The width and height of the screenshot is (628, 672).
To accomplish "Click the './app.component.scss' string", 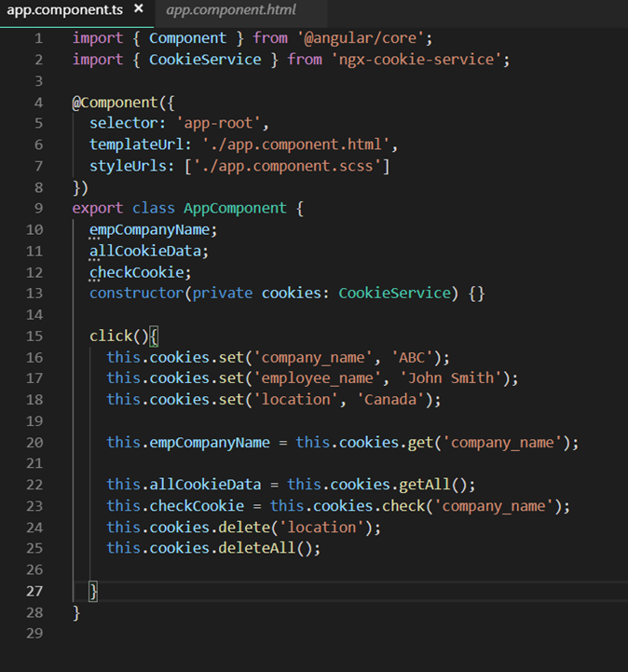I will point(287,166).
